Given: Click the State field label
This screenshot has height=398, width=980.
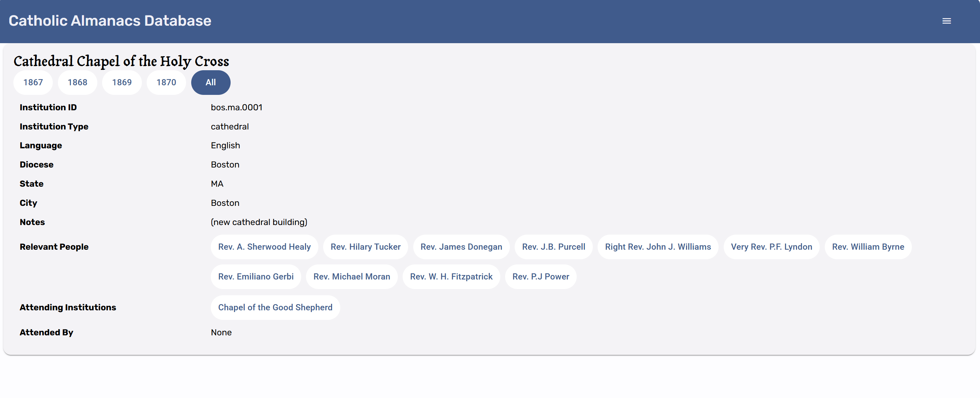Looking at the screenshot, I should pyautogui.click(x=32, y=184).
